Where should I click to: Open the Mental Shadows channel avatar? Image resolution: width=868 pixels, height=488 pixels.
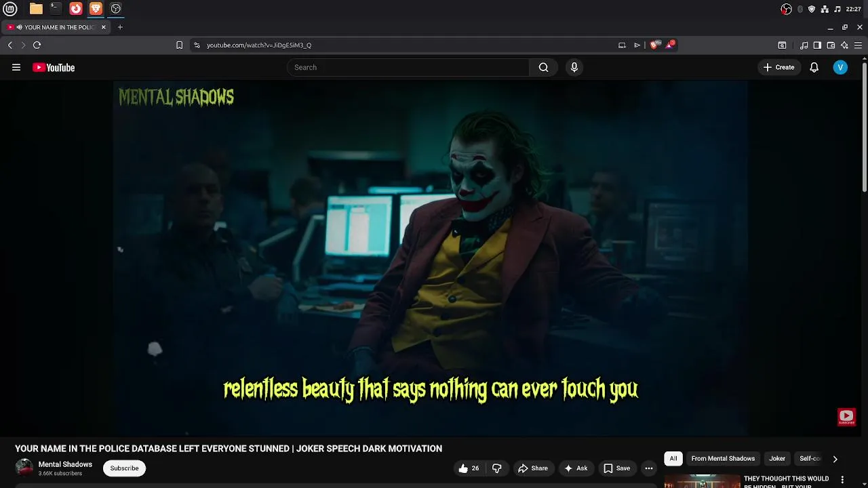(24, 468)
